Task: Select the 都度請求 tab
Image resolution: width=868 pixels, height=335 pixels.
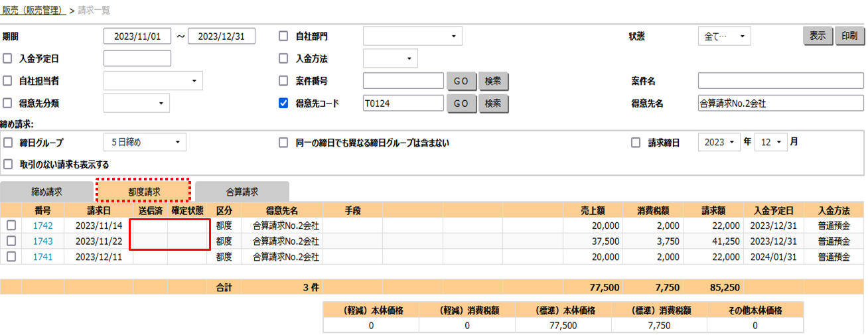Action: (143, 191)
